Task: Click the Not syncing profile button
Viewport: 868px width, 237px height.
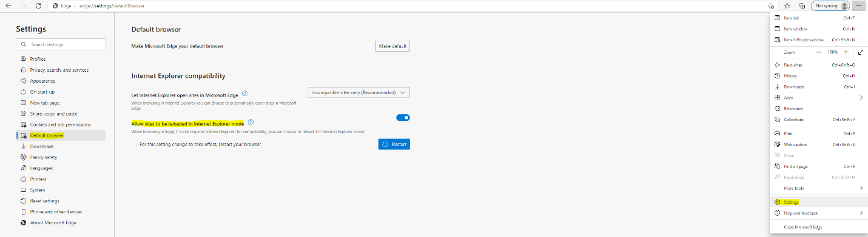Action: [x=830, y=5]
